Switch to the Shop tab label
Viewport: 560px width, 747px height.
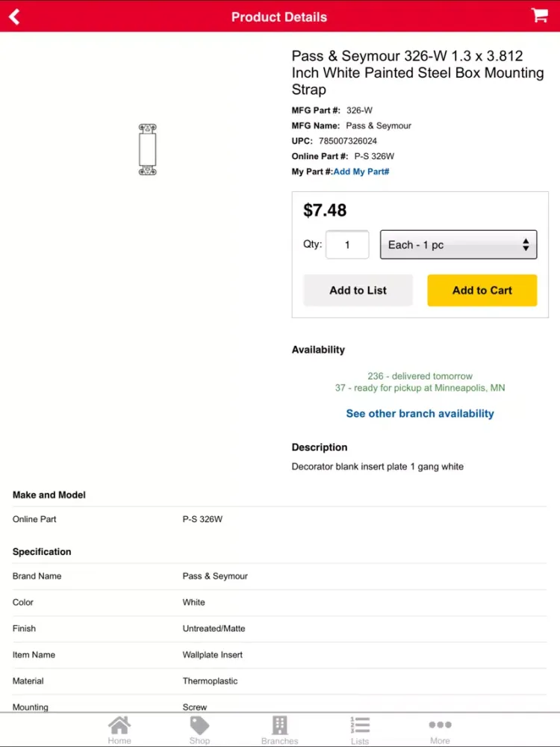(199, 741)
